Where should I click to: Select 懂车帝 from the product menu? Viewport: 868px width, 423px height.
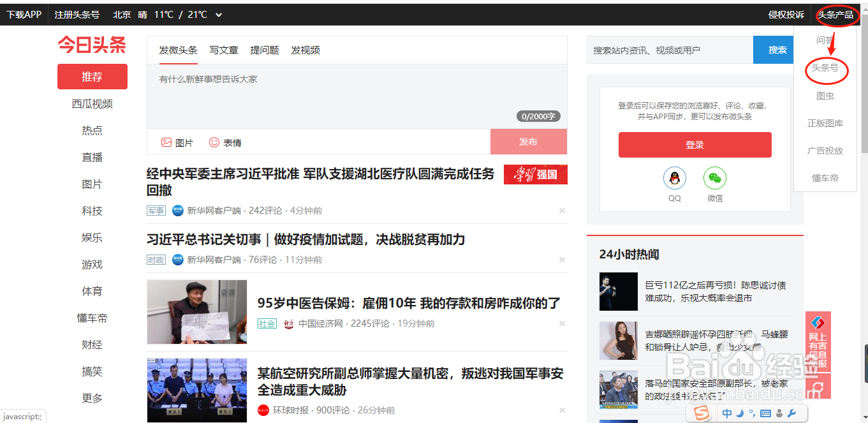pos(825,178)
